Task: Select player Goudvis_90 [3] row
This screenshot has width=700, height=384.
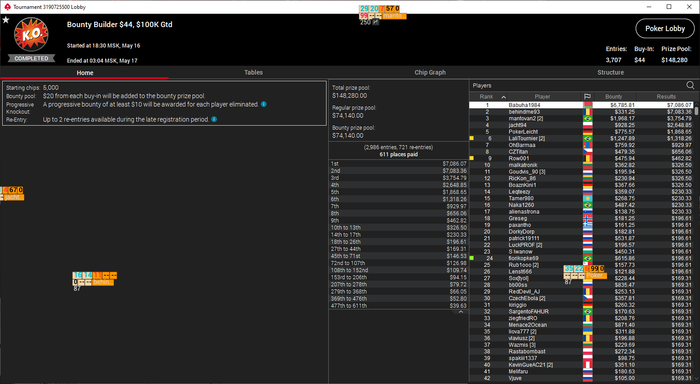Action: tap(581, 171)
